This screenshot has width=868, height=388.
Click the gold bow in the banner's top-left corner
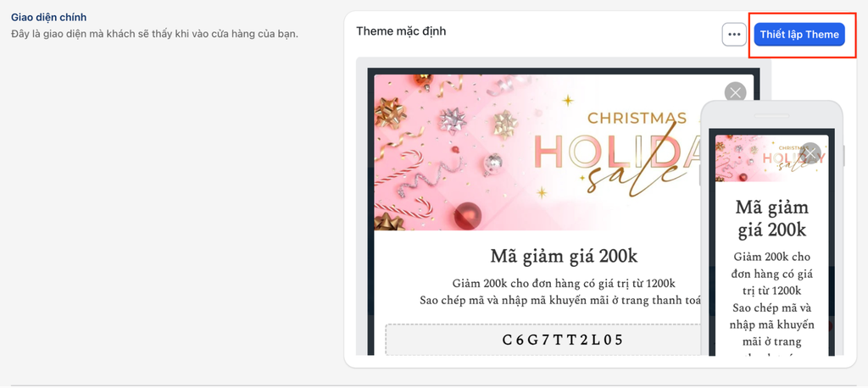[x=389, y=112]
